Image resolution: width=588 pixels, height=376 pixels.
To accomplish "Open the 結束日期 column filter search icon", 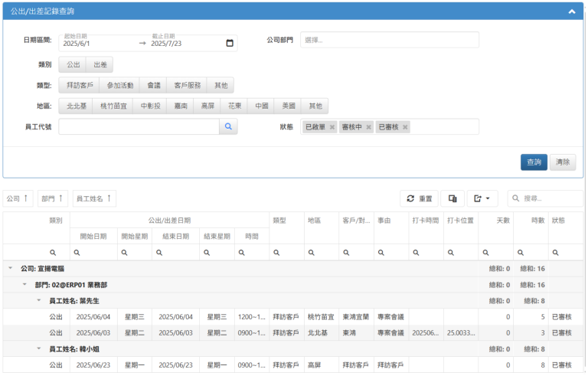I will [x=159, y=253].
